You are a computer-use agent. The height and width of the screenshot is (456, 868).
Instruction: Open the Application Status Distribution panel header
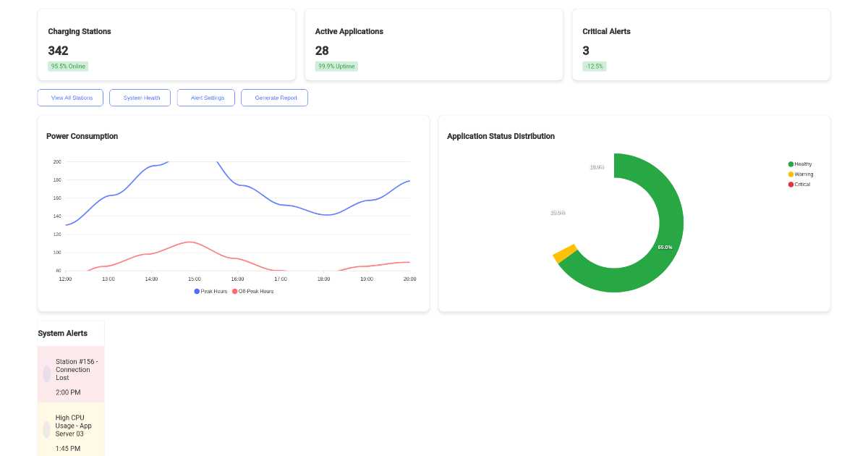click(x=501, y=136)
